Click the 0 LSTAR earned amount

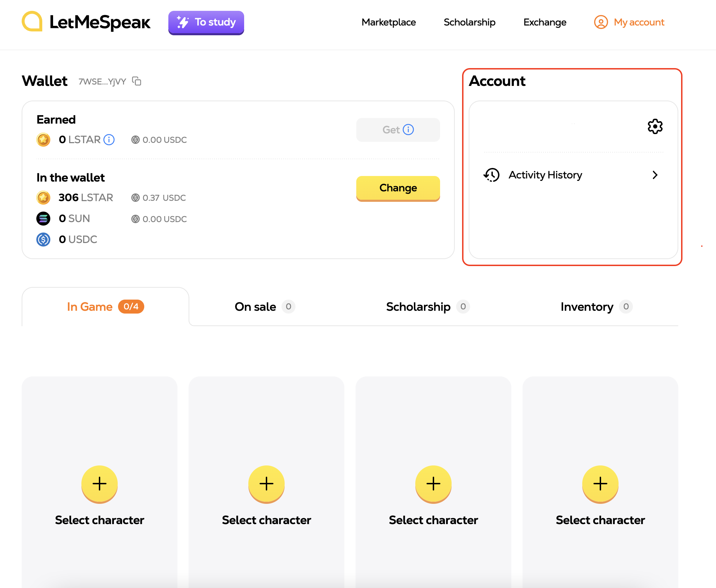(80, 140)
